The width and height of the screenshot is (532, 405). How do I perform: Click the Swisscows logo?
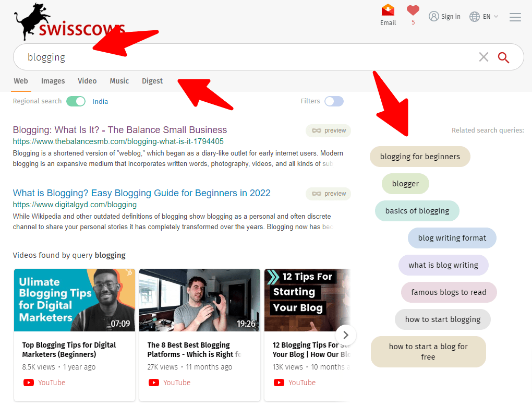point(69,22)
